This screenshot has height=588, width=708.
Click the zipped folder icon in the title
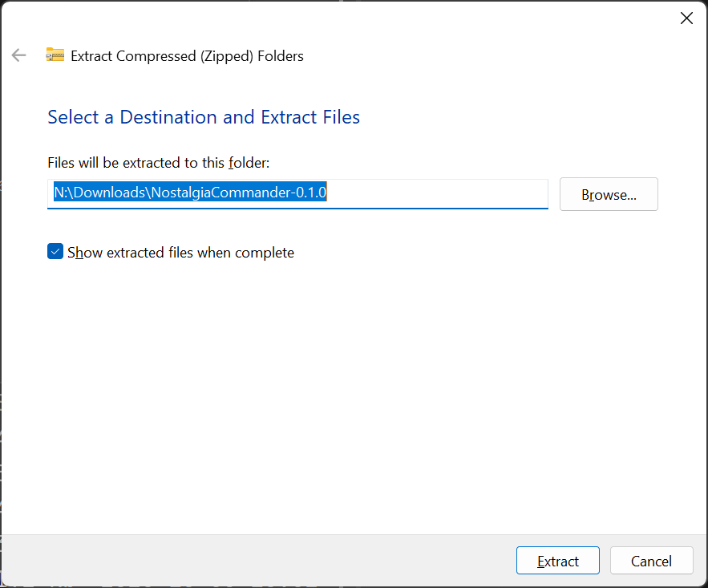pos(55,55)
